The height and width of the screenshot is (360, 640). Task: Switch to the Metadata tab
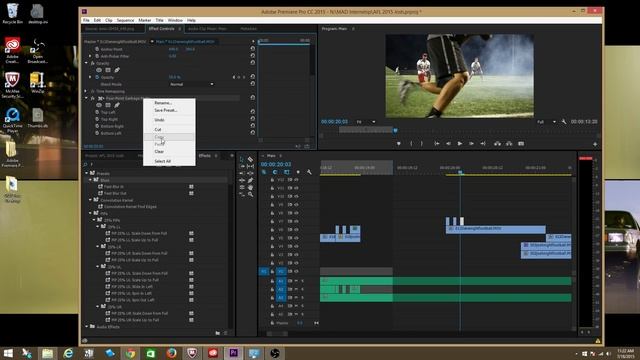[248, 29]
